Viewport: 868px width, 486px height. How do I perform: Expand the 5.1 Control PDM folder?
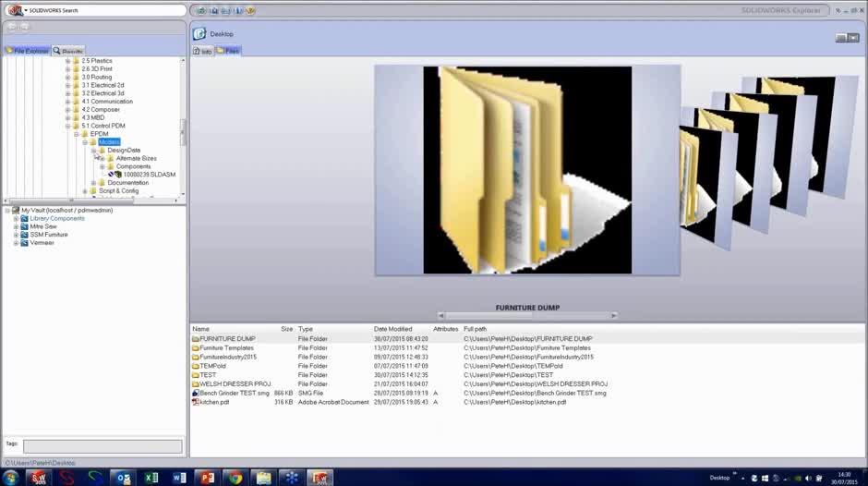[x=68, y=126]
